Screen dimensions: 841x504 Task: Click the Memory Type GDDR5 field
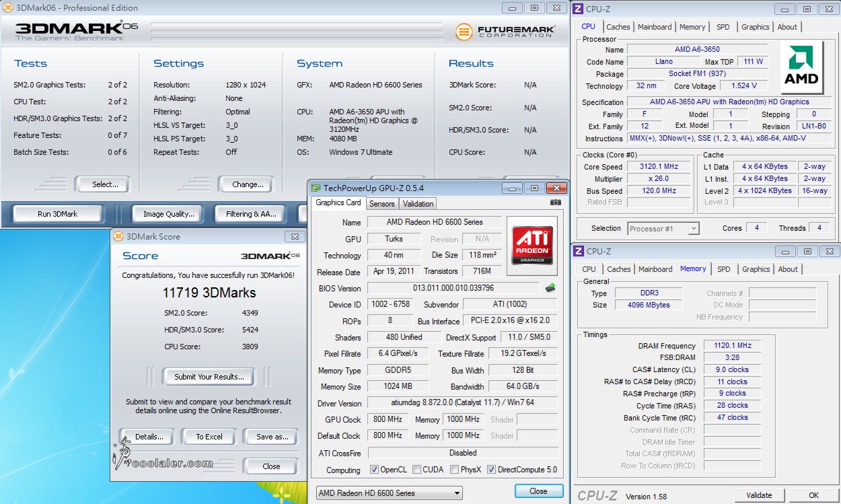click(398, 370)
